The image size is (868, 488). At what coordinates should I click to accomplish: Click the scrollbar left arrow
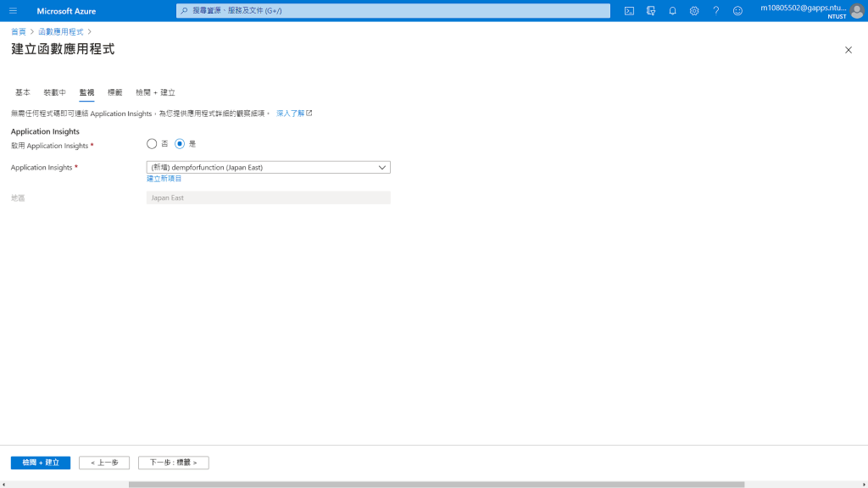point(4,485)
